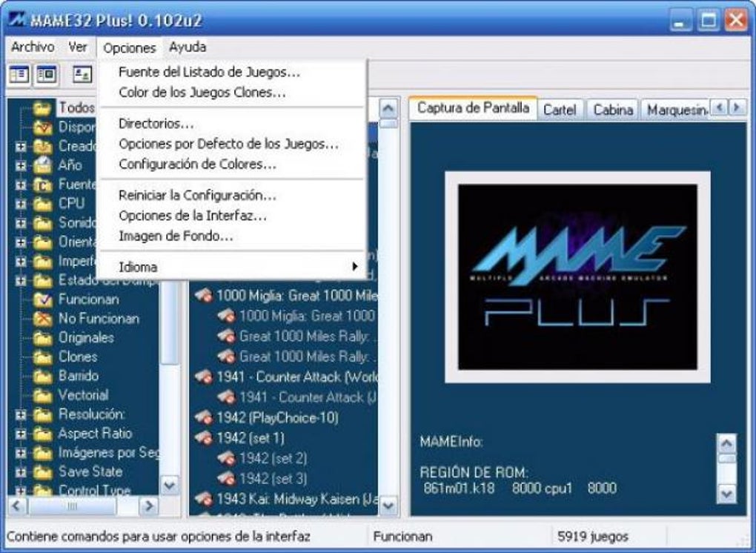
Task: Click icon beside 1943 Kai: Midway Kaisen
Action: (x=204, y=499)
